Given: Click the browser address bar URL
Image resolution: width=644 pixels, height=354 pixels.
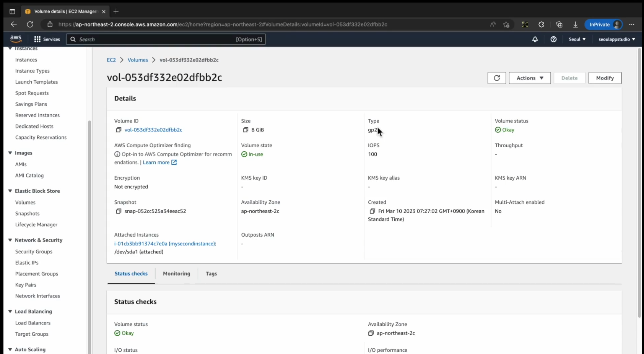Looking at the screenshot, I should (223, 24).
